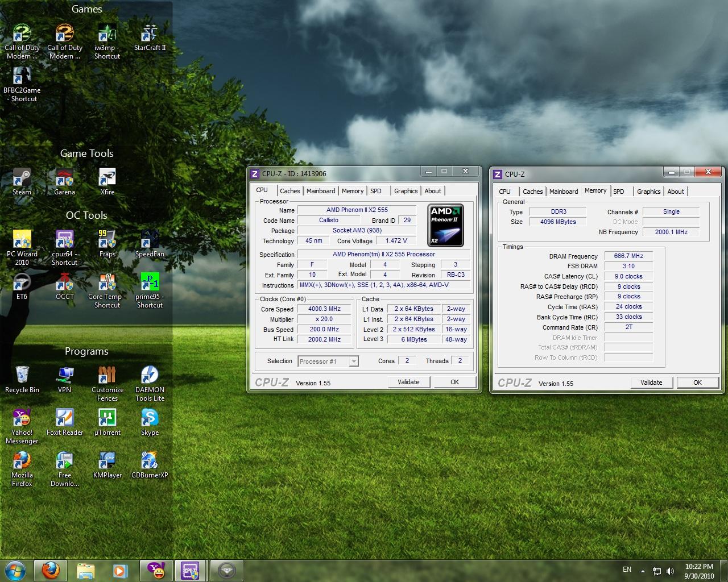
Task: Open the Steam desktop icon
Action: point(22,181)
